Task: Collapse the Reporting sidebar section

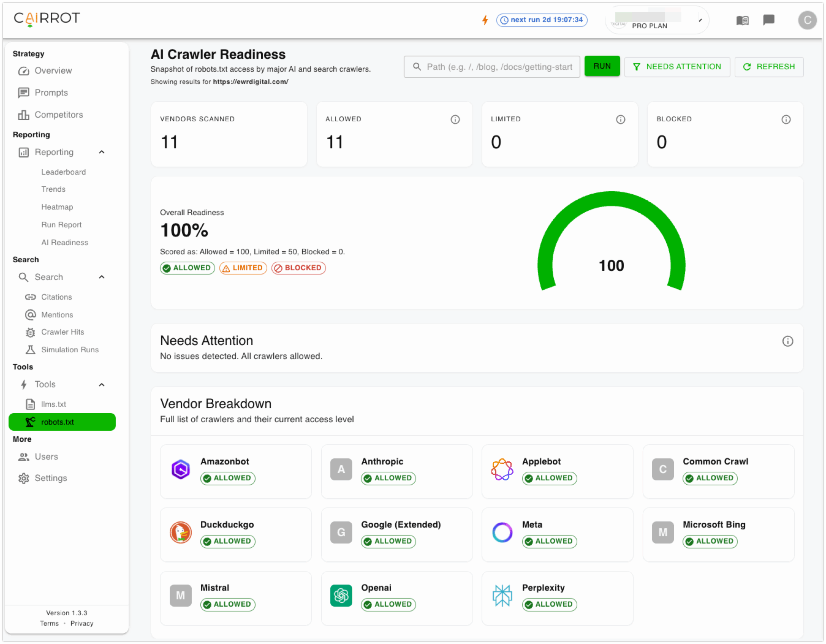Action: (x=101, y=152)
